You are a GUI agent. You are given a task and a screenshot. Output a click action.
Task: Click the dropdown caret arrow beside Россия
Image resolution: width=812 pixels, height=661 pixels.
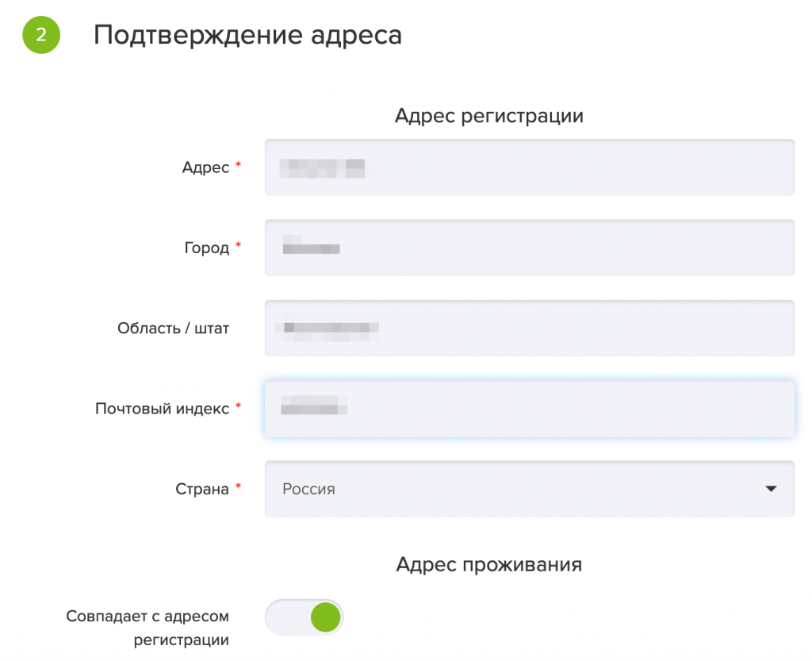pyautogui.click(x=771, y=489)
